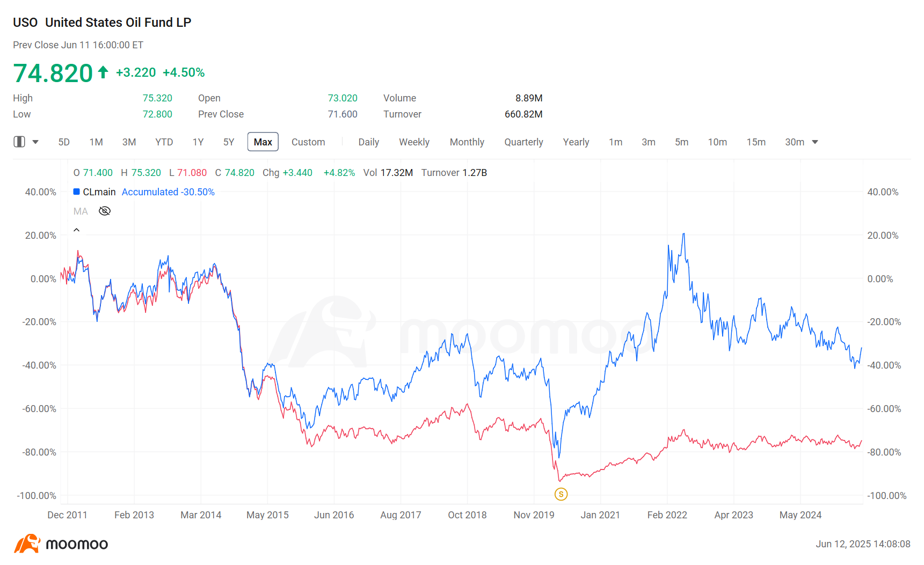924x565 pixels.
Task: Choose the 3m intraday interval
Action: [x=649, y=142]
